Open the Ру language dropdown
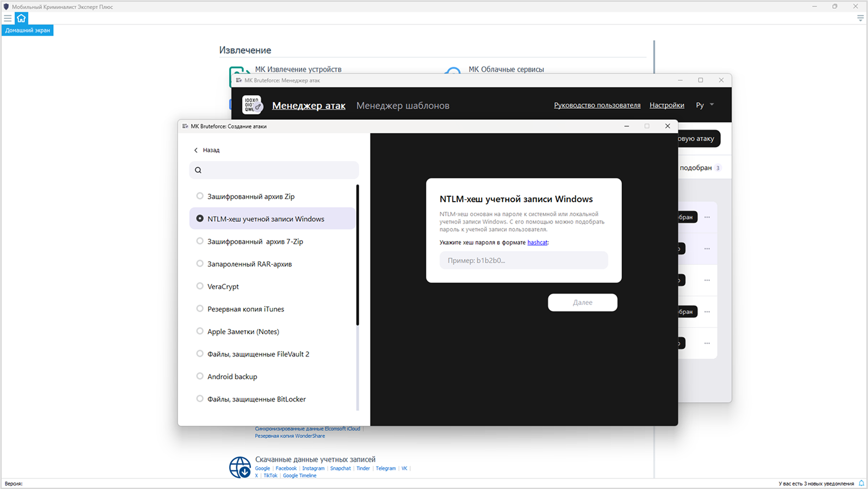 [x=705, y=105]
